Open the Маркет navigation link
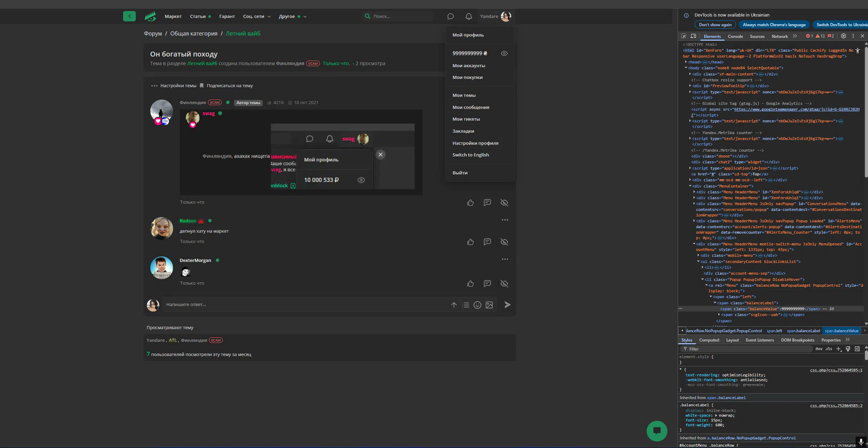Image resolution: width=868 pixels, height=448 pixels. (173, 16)
